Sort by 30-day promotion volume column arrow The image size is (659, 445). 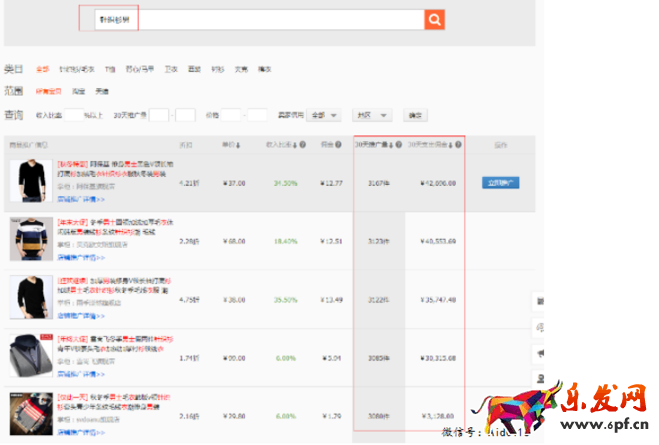(391, 145)
